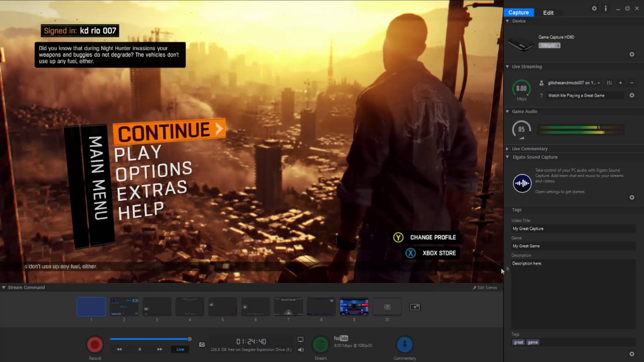The image size is (644, 362).
Task: Click the playback timeline slider handle
Action: point(190,339)
